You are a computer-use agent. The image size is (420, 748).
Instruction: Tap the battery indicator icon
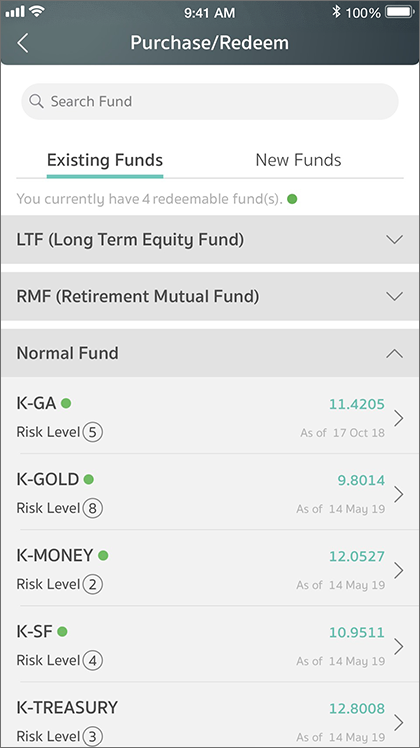tap(399, 12)
